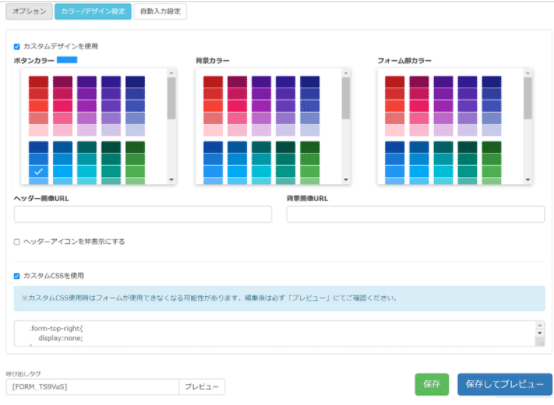Switch to the オプション tab

click(29, 11)
